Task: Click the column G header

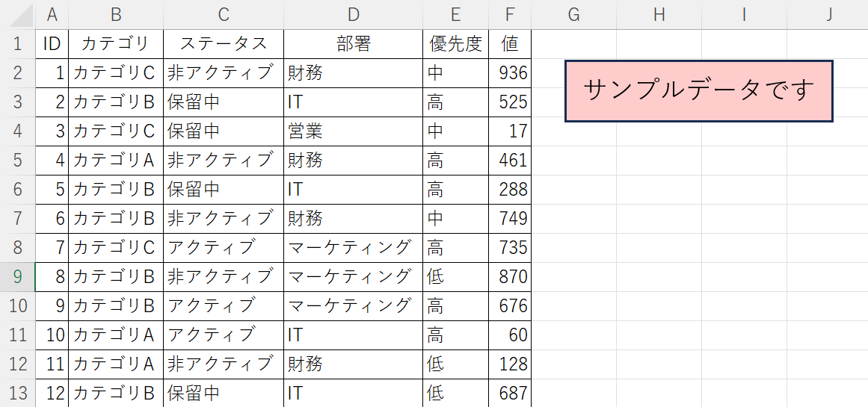Action: click(x=573, y=15)
